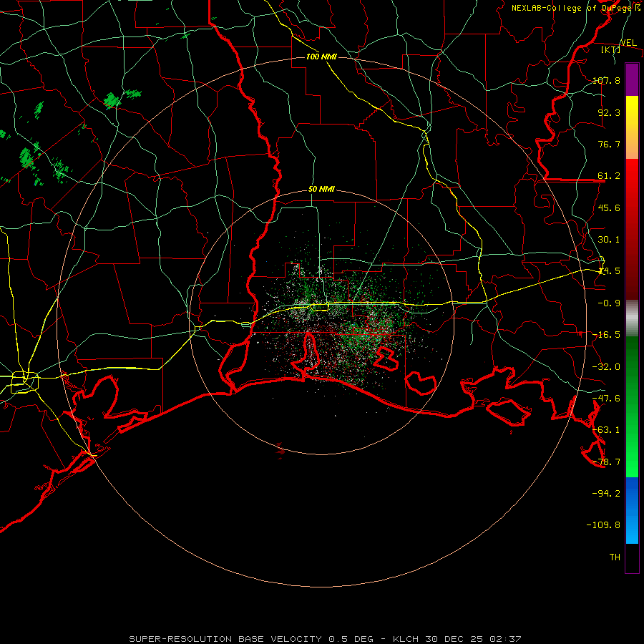
Task: Click the black TH segment of the color bar
Action: click(x=632, y=558)
